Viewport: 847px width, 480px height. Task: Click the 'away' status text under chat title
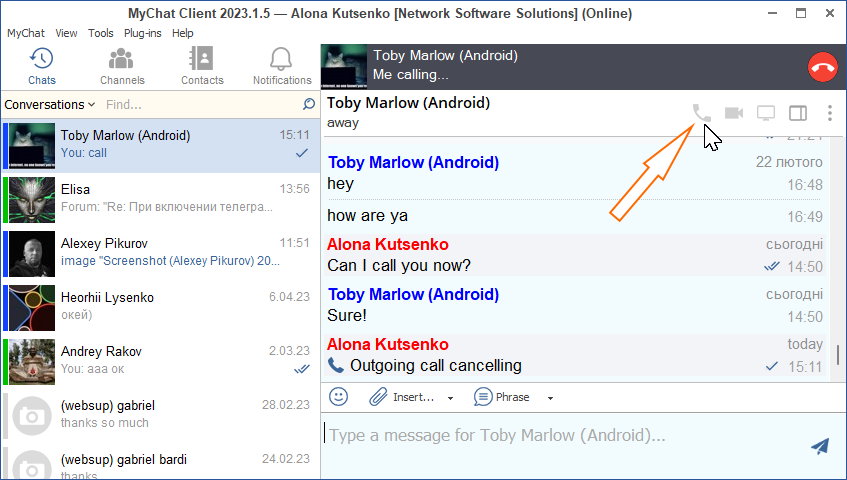point(342,123)
